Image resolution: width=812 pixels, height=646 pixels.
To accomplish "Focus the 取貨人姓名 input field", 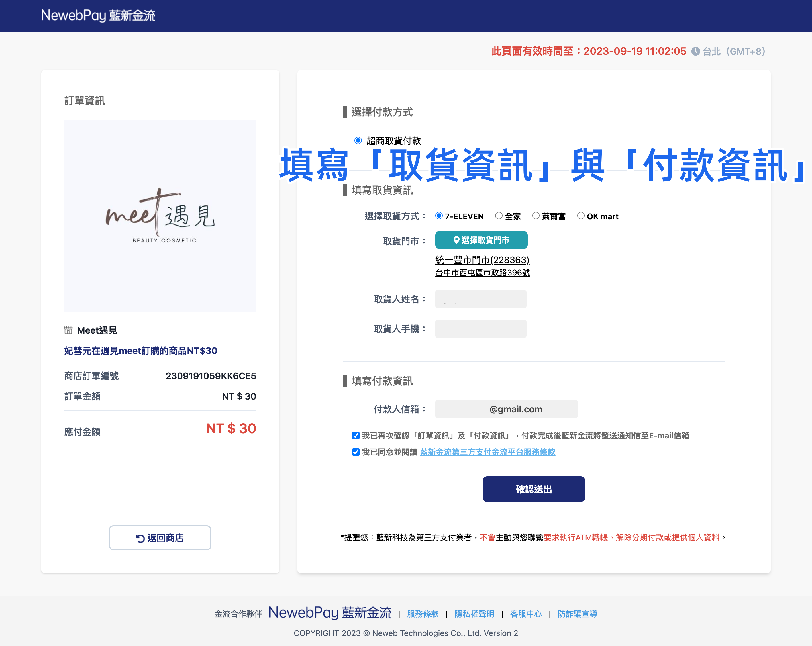I will click(x=481, y=299).
